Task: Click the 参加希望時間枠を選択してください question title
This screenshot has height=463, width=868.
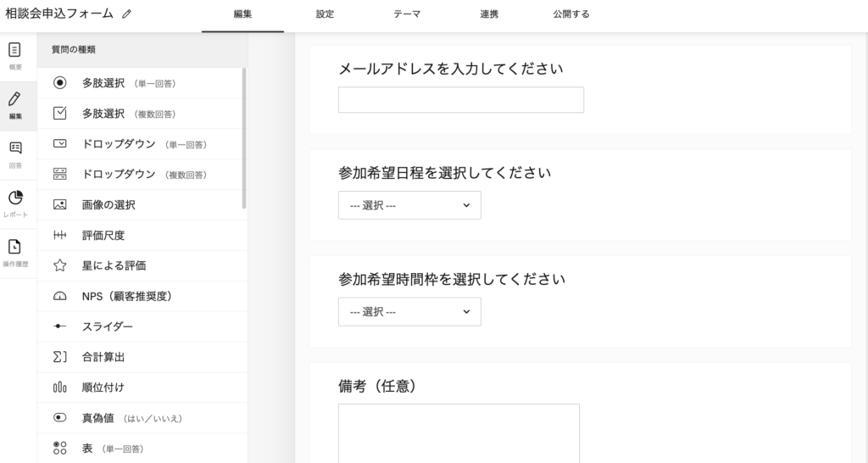Action: (x=452, y=279)
